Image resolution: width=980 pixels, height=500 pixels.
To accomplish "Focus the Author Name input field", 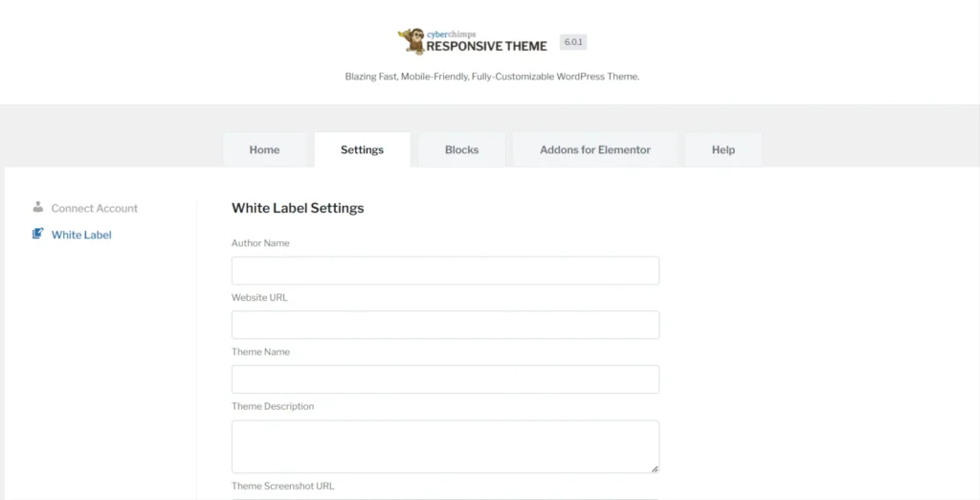I will pyautogui.click(x=445, y=271).
